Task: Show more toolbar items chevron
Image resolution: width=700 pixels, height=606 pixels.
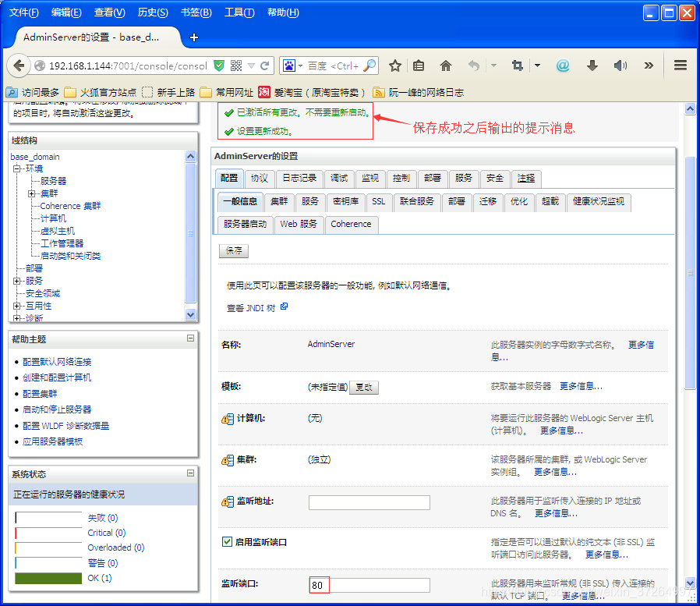Action: pyautogui.click(x=649, y=66)
